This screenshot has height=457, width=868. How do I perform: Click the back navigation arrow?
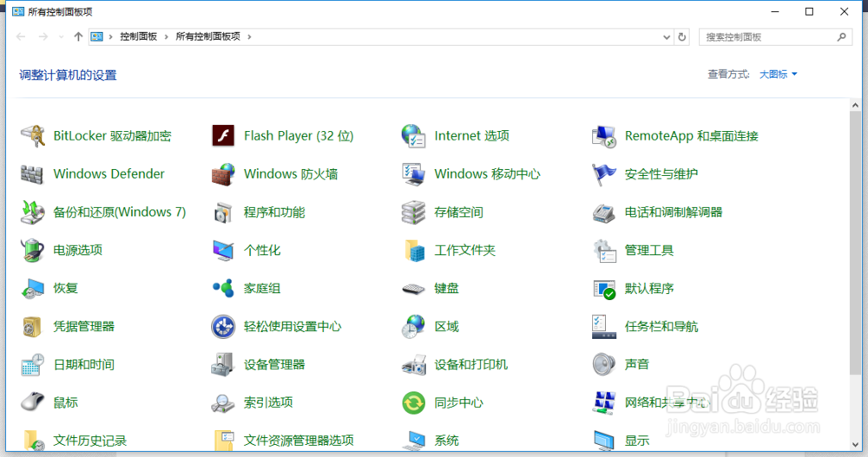pos(21,36)
